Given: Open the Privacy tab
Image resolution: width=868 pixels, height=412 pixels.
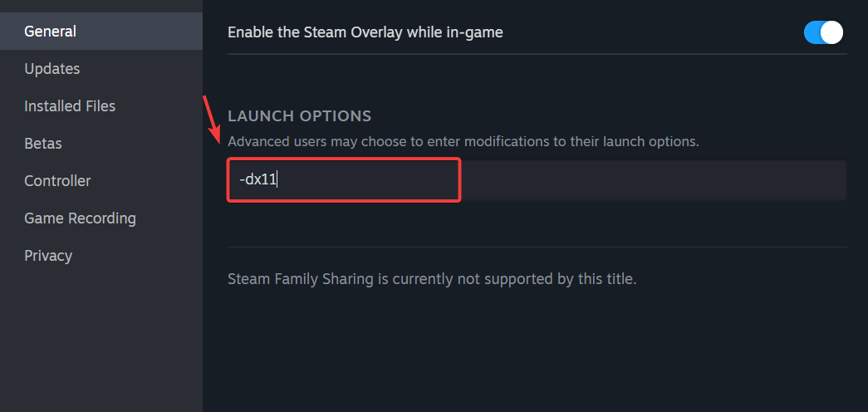Looking at the screenshot, I should tap(48, 256).
